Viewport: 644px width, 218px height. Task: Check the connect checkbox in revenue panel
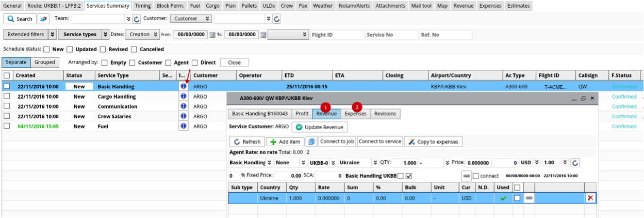click(x=475, y=176)
